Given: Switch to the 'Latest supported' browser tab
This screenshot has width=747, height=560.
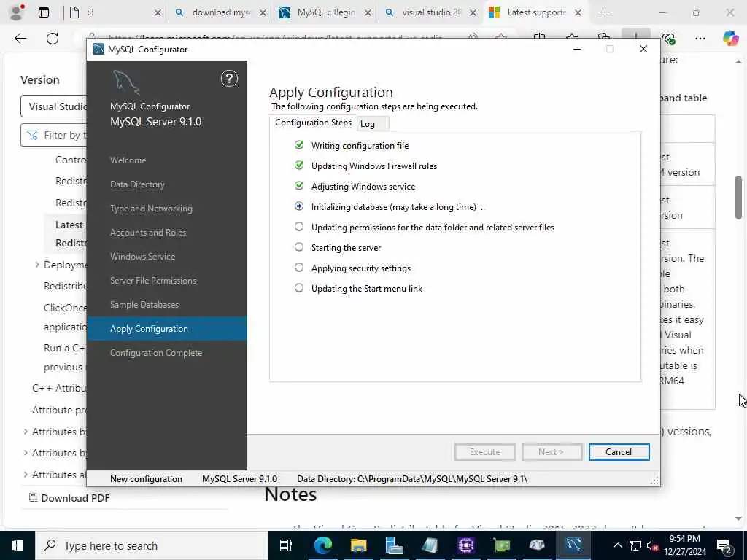Looking at the screenshot, I should 536,13.
